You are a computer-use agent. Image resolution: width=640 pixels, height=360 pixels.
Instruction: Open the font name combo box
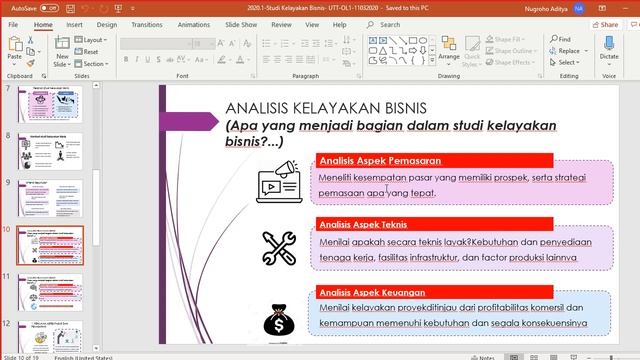[156, 43]
